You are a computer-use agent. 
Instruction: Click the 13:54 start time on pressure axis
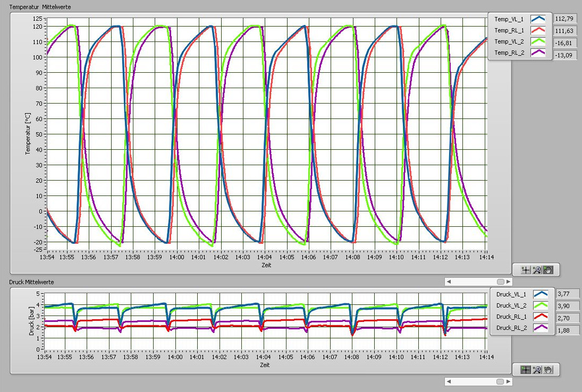point(45,357)
